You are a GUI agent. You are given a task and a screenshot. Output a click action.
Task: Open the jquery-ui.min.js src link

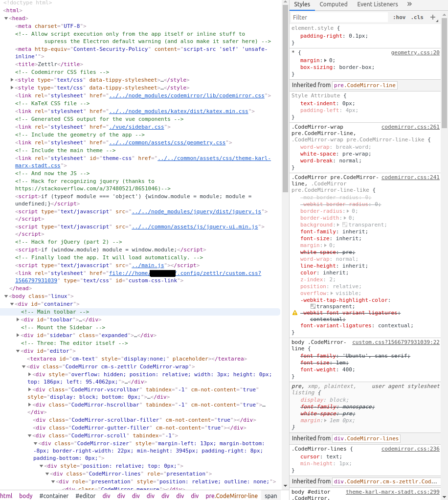(195, 227)
